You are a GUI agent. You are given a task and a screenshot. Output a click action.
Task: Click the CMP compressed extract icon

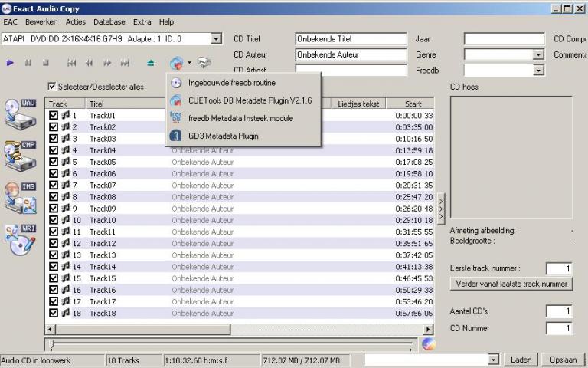[x=21, y=155]
